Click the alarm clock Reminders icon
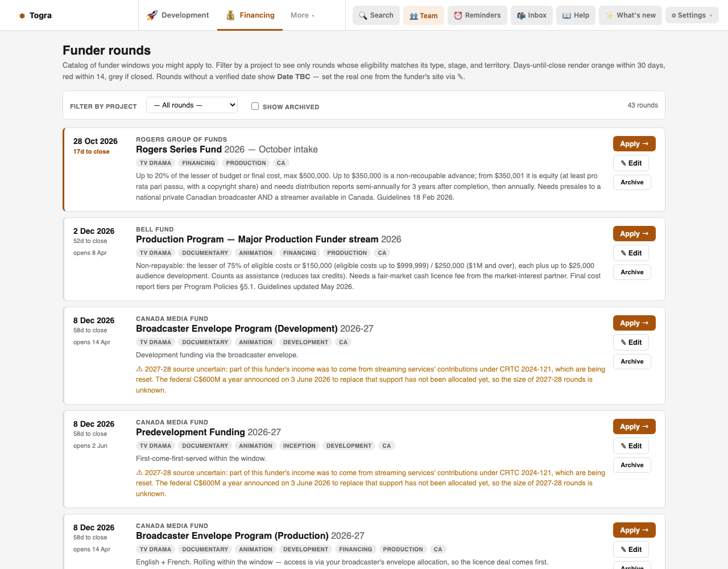The height and width of the screenshot is (569, 728). tap(458, 15)
